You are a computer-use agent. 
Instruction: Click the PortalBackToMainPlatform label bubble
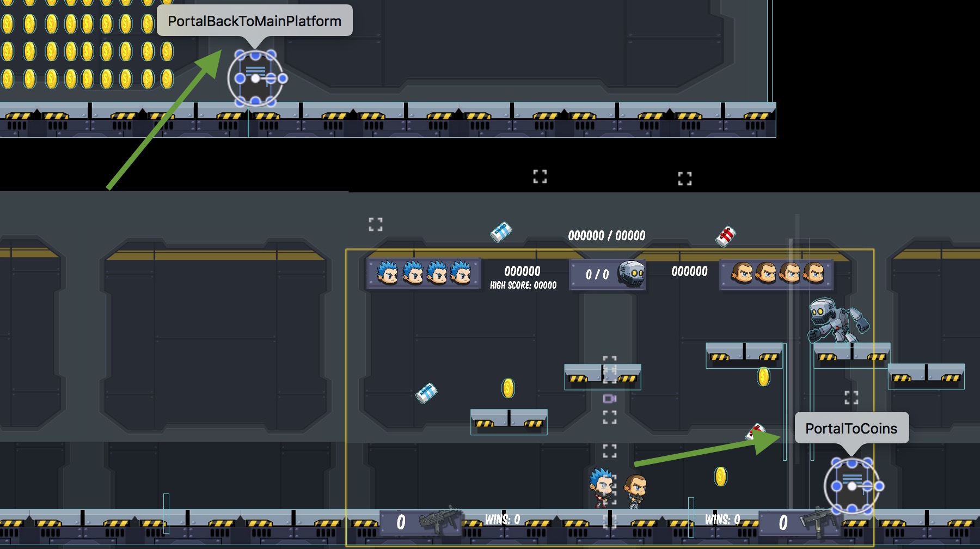coord(254,21)
